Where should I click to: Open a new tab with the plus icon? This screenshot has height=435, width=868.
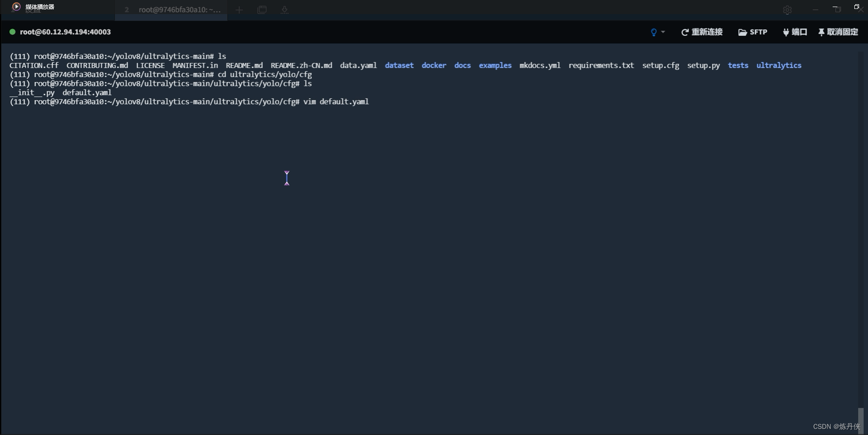tap(239, 10)
